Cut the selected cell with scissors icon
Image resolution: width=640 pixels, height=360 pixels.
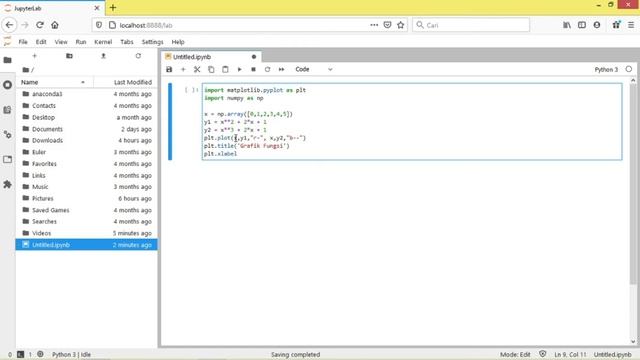[x=197, y=69]
